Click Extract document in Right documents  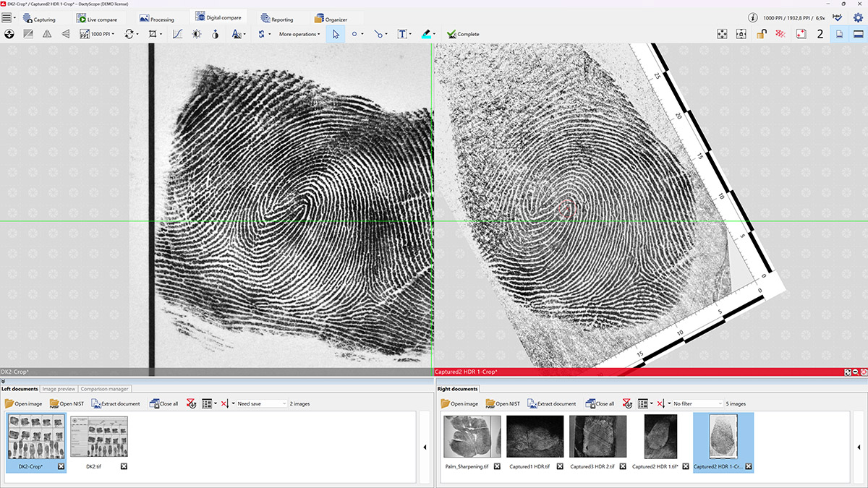pos(552,403)
